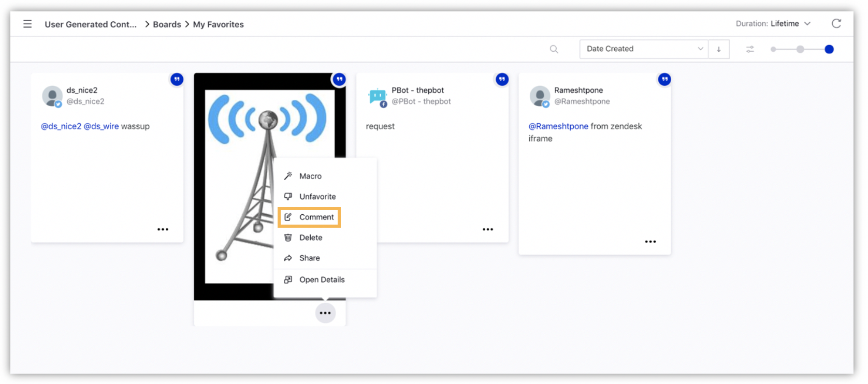Toggle sort direction arrow button
This screenshot has height=384, width=868.
(x=719, y=49)
